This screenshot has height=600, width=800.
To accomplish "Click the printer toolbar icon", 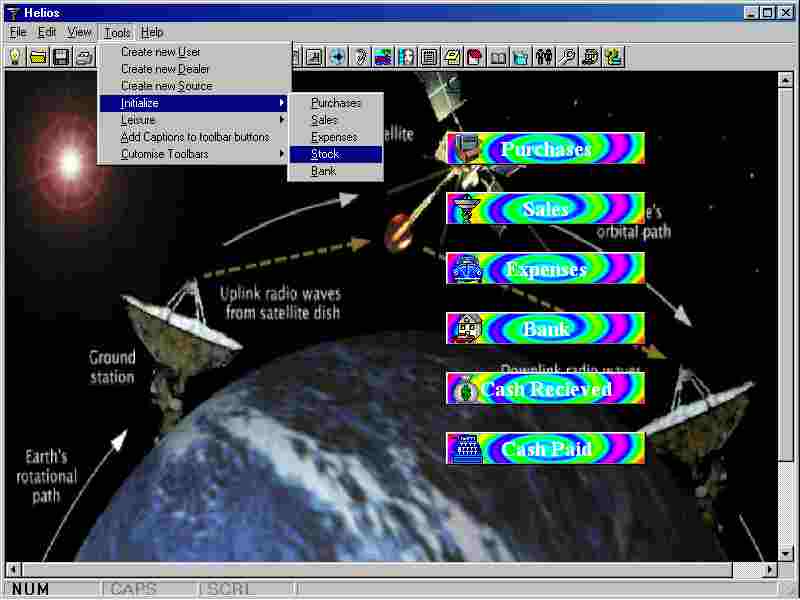I will (x=85, y=57).
